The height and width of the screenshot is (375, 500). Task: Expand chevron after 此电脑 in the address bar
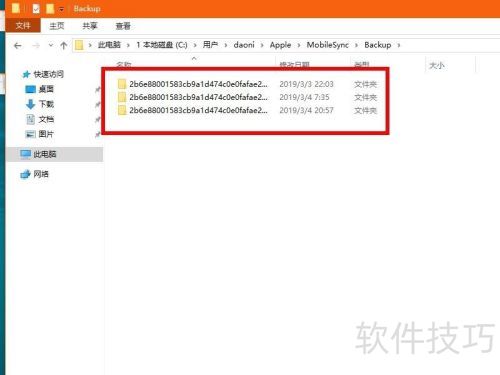128,45
